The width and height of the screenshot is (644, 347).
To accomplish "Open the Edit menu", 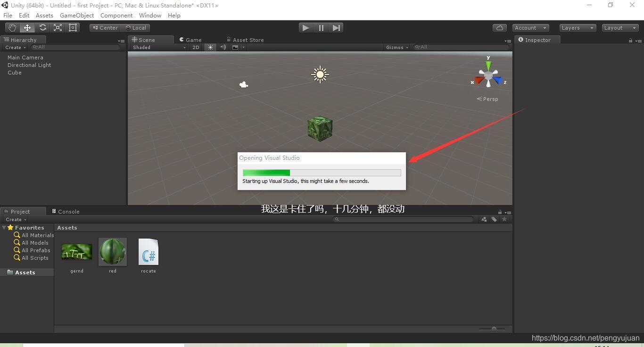I will pyautogui.click(x=24, y=15).
